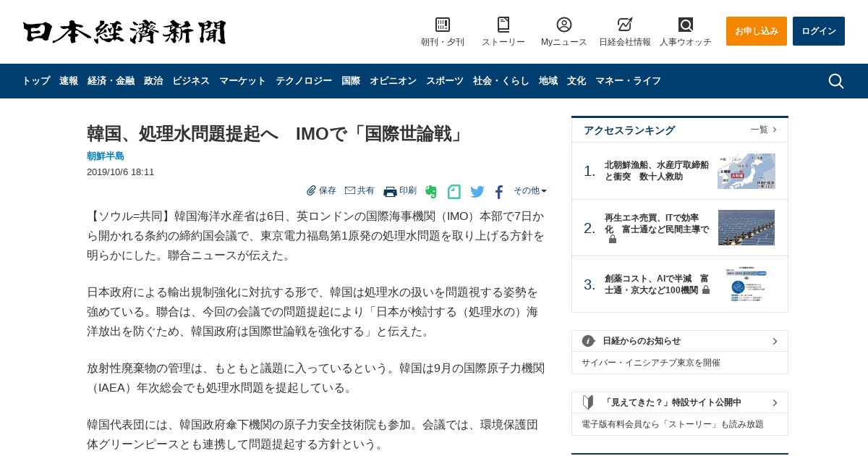Open 経済・金融 section

coord(111,81)
